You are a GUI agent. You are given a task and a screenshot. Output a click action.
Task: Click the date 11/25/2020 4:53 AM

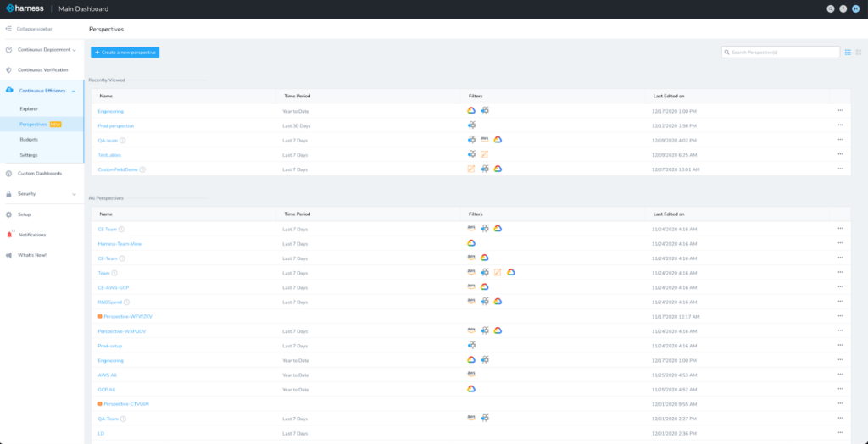click(x=675, y=375)
